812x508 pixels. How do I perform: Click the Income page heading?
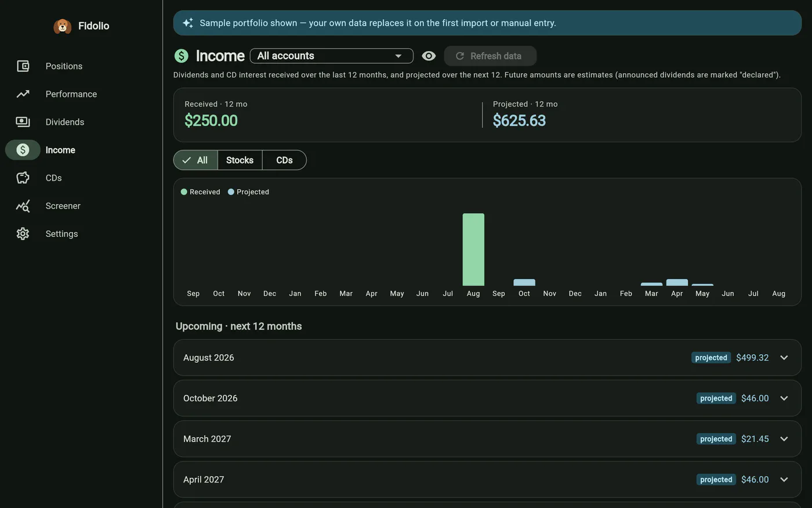tap(220, 56)
